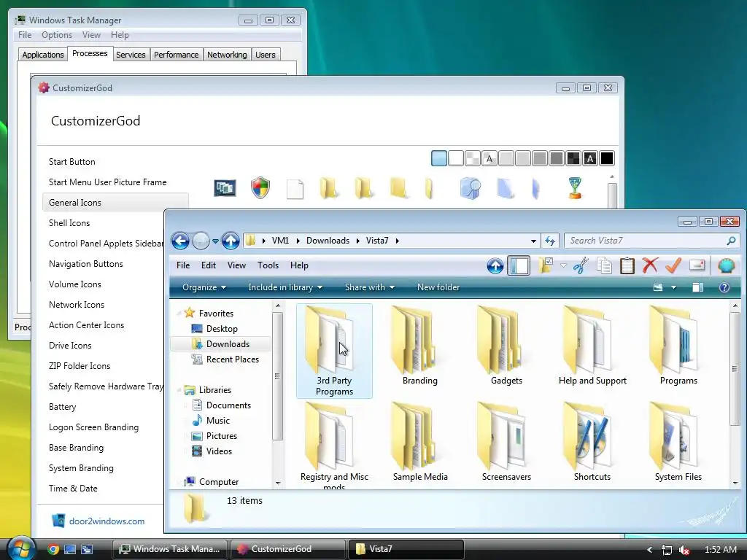This screenshot has height=560, width=747.
Task: Click the folder options checklist toolbar icon
Action: point(546,265)
